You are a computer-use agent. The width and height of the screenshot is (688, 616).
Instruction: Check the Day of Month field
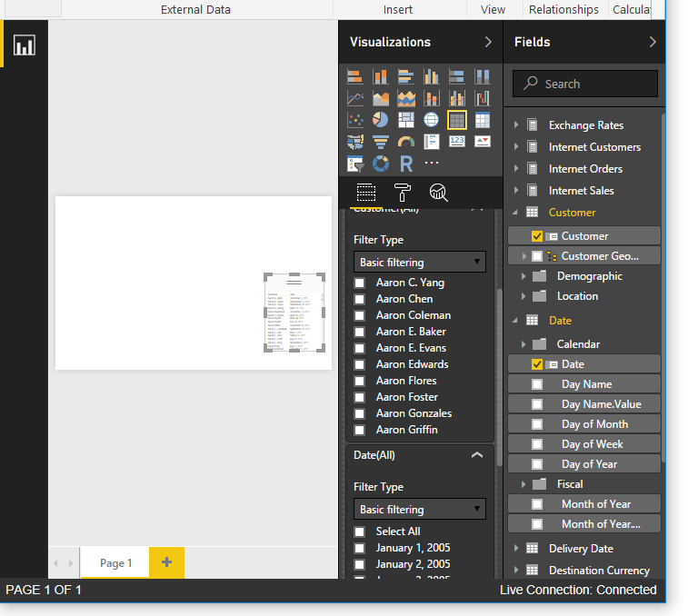(537, 424)
